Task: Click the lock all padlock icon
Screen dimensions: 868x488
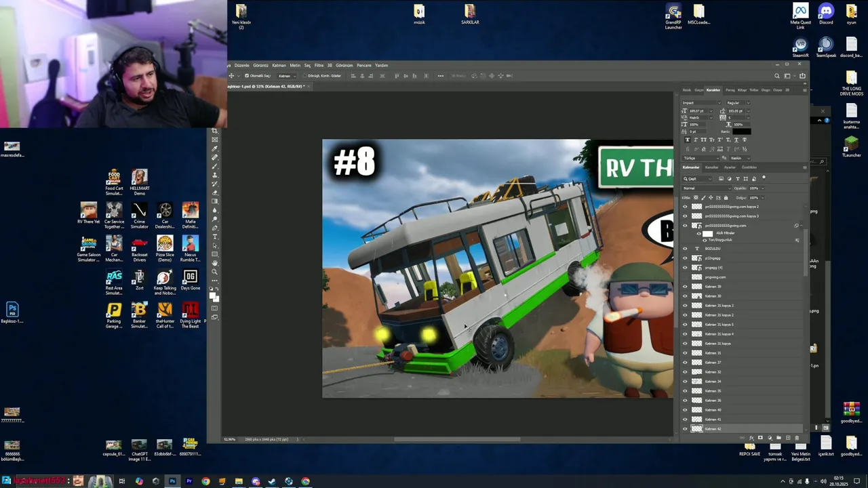Action: pos(726,197)
